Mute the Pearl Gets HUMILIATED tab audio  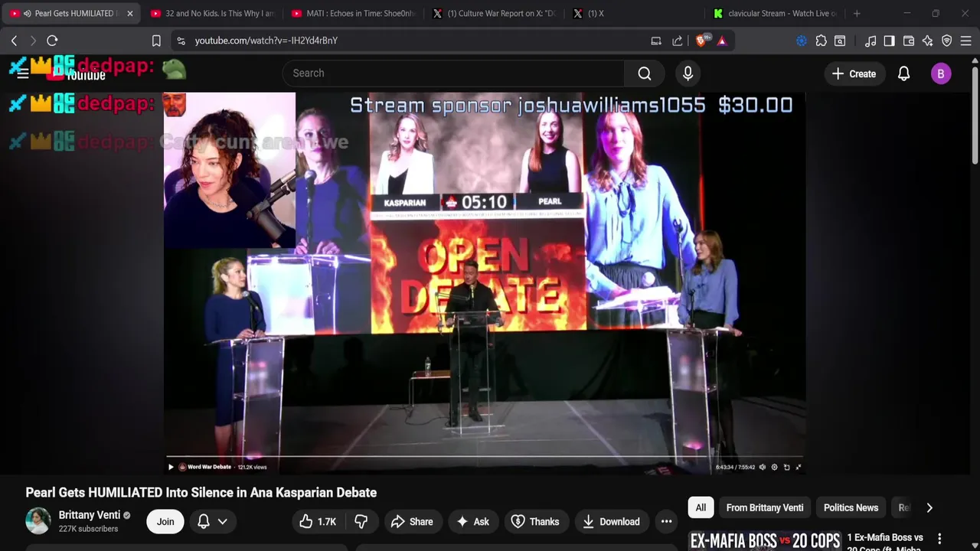click(x=28, y=14)
